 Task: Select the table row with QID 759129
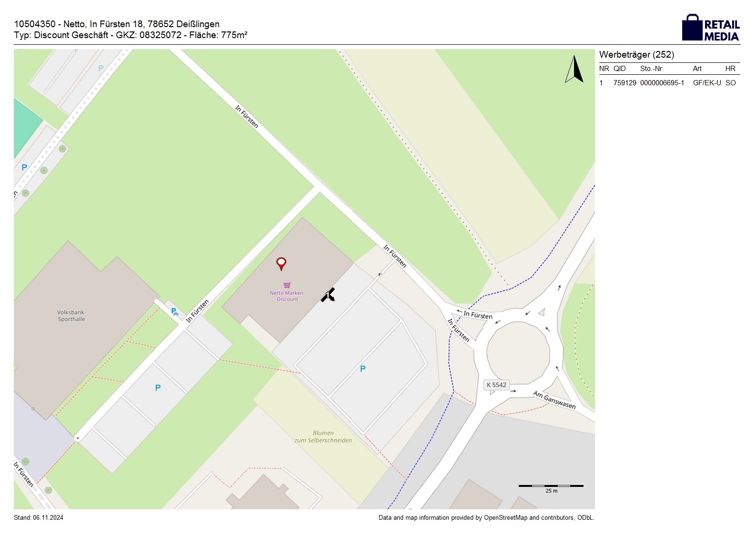point(669,83)
